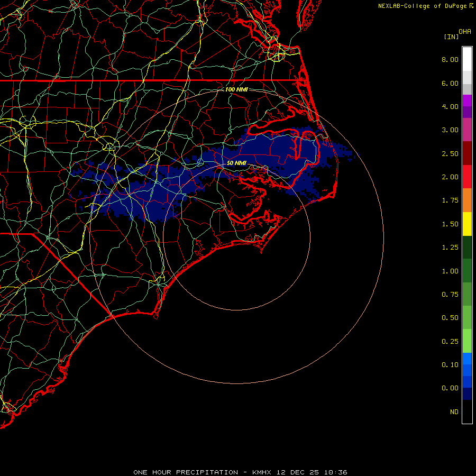Pick the pink legend swatch
The image size is (476, 476).
467,130
